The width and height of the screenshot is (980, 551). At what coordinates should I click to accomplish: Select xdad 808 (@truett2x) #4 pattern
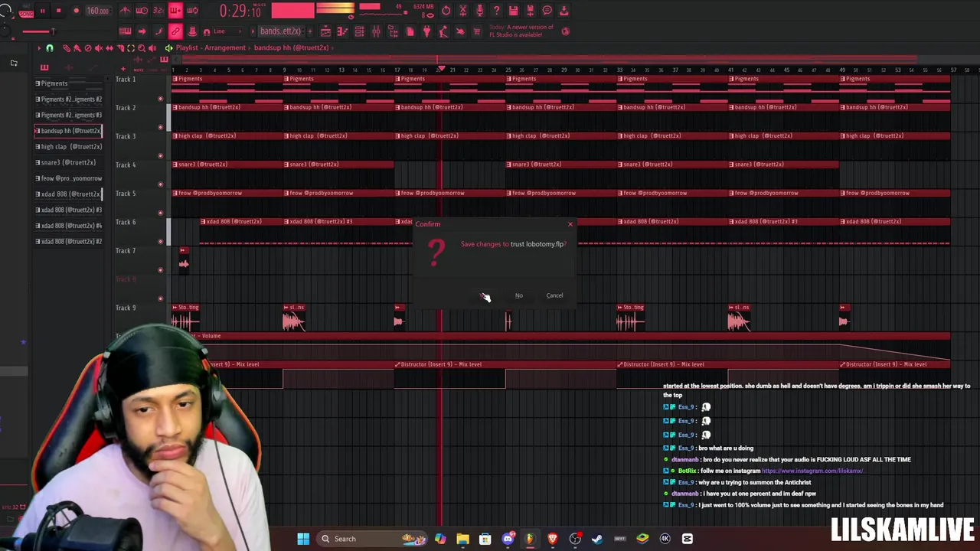click(69, 226)
